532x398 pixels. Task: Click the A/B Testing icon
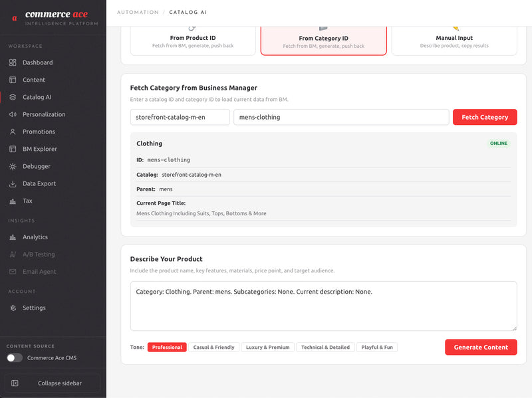click(13, 254)
